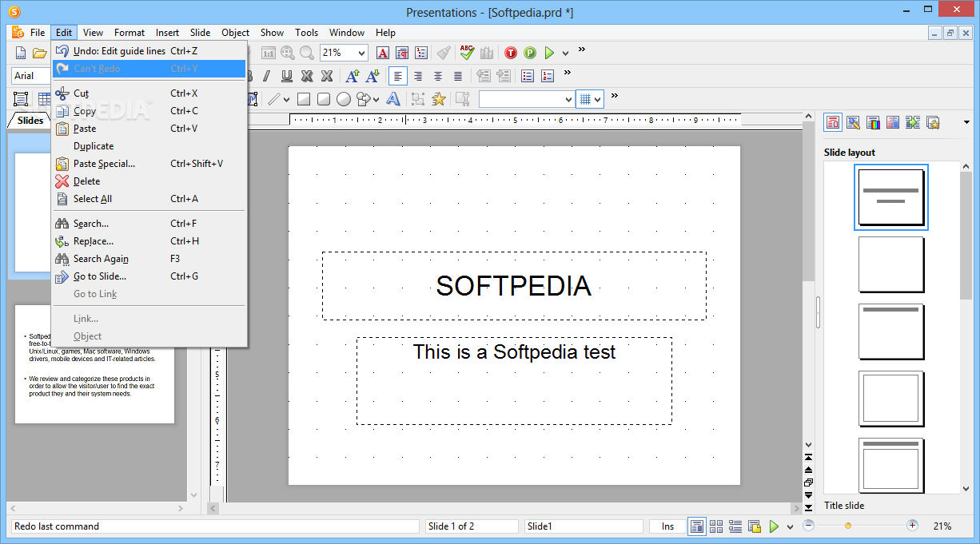Start slide show with top toolbar play button
Viewport: 980px width, 544px height.
coord(549,53)
